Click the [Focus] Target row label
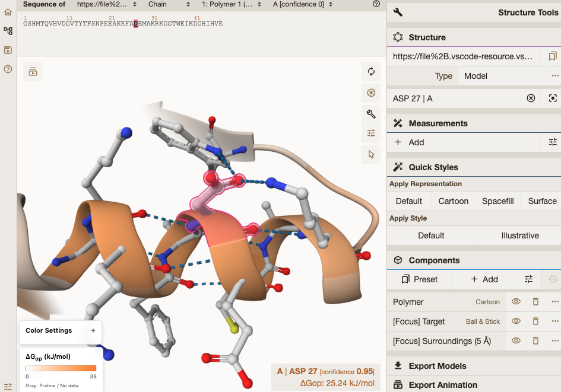Screen dimensions: 561x392 click(419, 321)
